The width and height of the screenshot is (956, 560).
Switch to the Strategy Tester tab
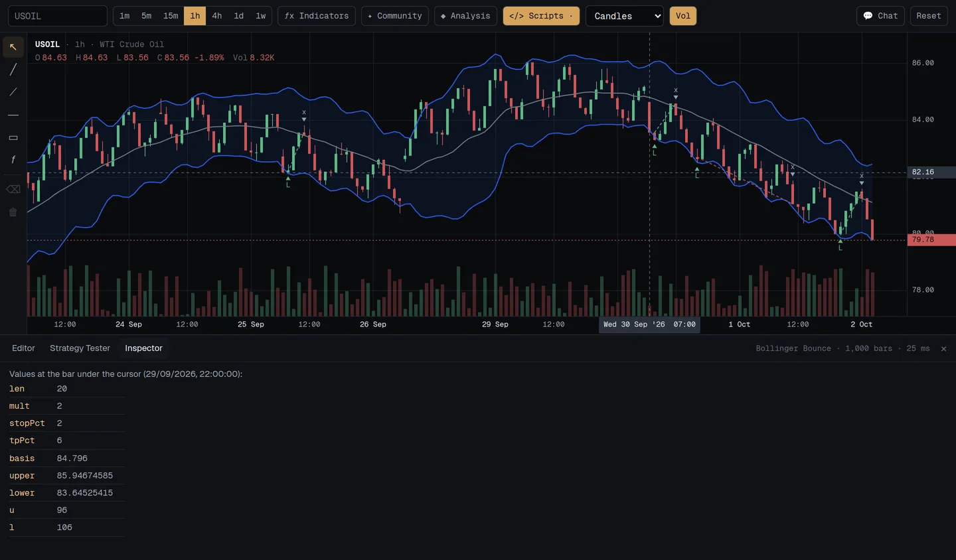pyautogui.click(x=80, y=348)
